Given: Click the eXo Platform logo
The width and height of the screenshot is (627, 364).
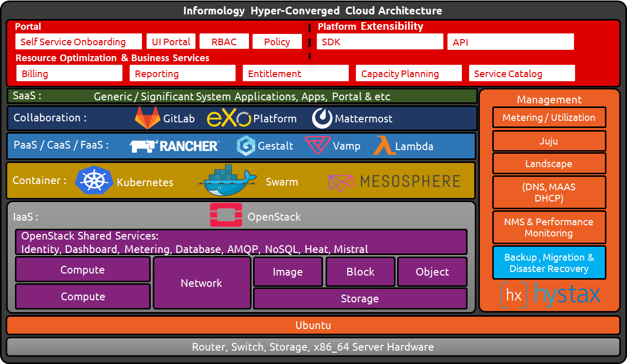Looking at the screenshot, I should (229, 118).
